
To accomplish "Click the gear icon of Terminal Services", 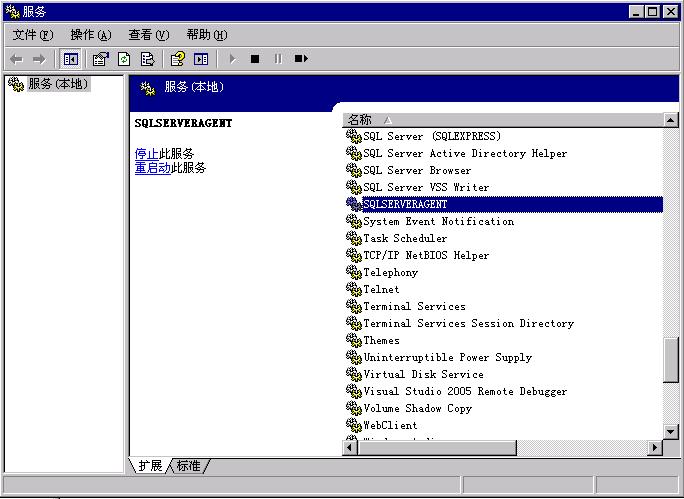I will (354, 306).
